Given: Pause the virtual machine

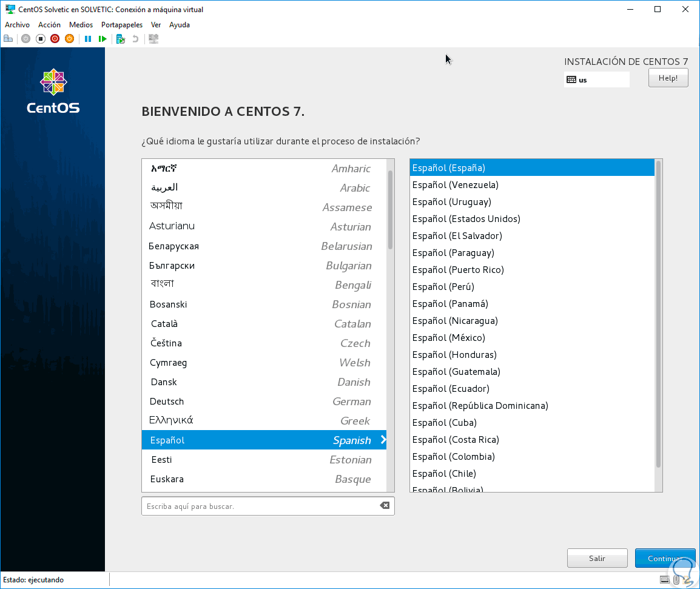Looking at the screenshot, I should coord(88,39).
